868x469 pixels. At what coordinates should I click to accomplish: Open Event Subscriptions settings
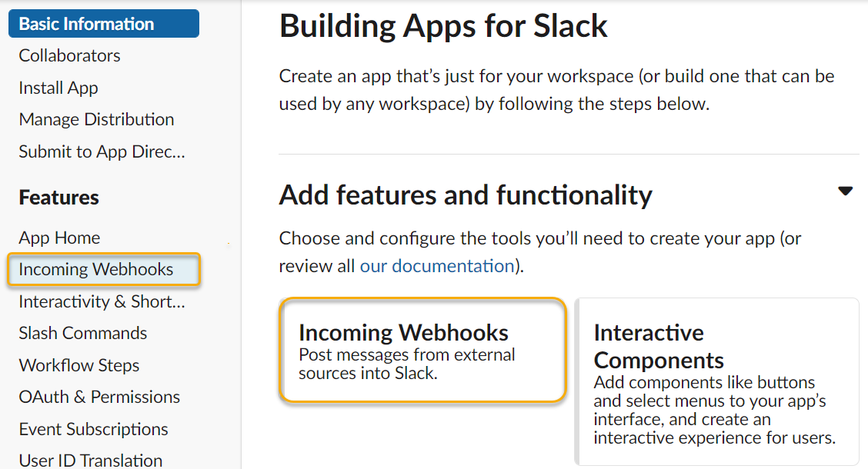click(x=93, y=429)
